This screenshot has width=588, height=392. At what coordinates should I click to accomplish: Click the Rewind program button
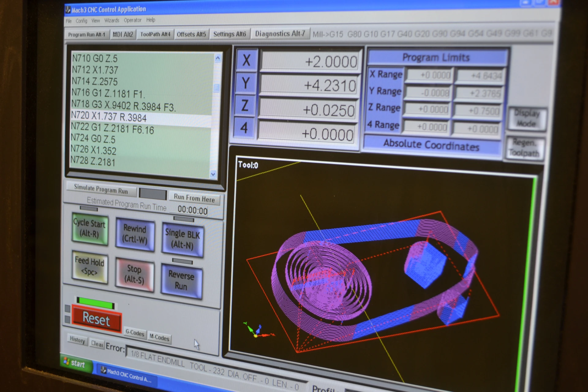click(x=135, y=234)
